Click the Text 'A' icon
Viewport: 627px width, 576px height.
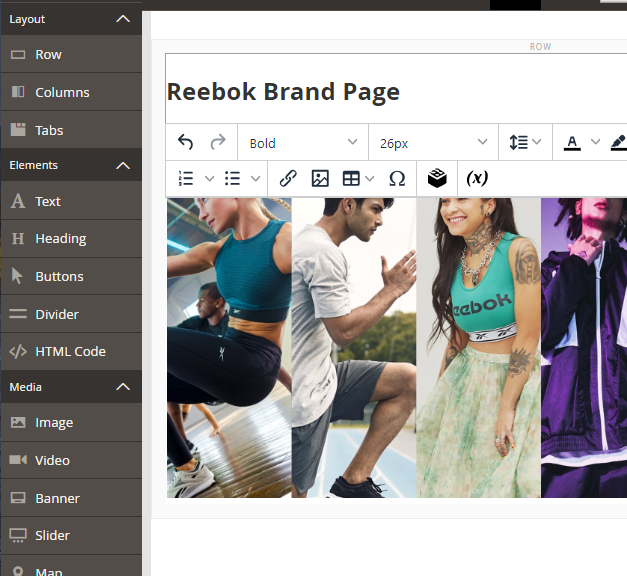(x=18, y=201)
